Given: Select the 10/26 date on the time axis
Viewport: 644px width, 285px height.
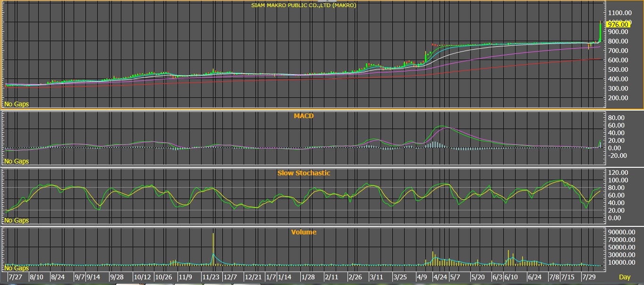Looking at the screenshot, I should 163,276.
